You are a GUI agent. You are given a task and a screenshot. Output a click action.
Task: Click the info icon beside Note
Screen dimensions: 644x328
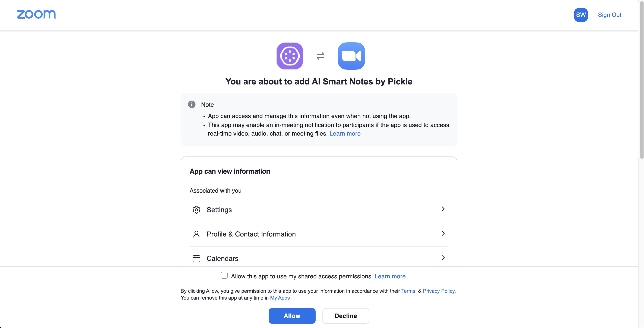pos(192,104)
